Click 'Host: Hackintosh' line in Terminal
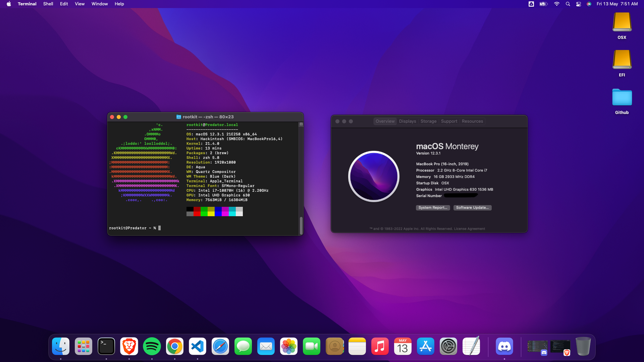 pyautogui.click(x=234, y=139)
